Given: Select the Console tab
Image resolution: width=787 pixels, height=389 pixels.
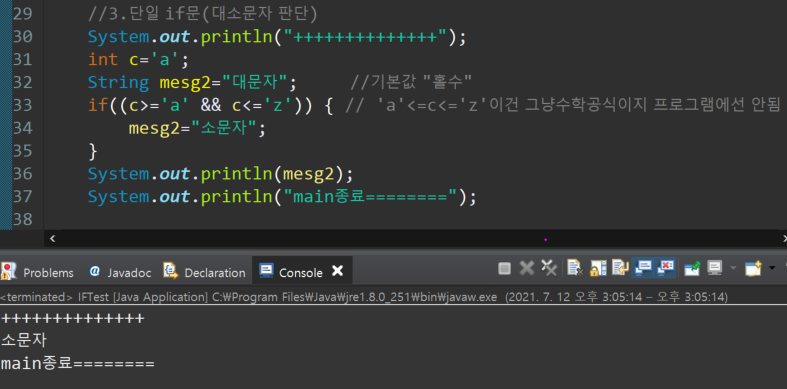Looking at the screenshot, I should pos(300,273).
